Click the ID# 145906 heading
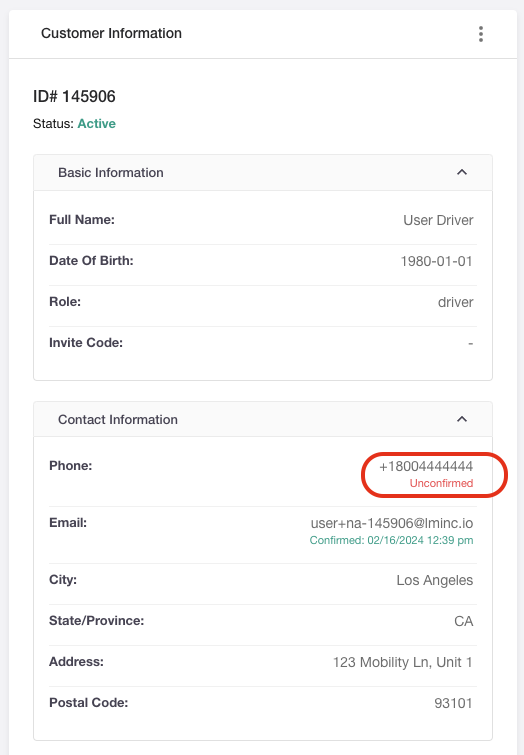This screenshot has width=524, height=755. pyautogui.click(x=74, y=96)
